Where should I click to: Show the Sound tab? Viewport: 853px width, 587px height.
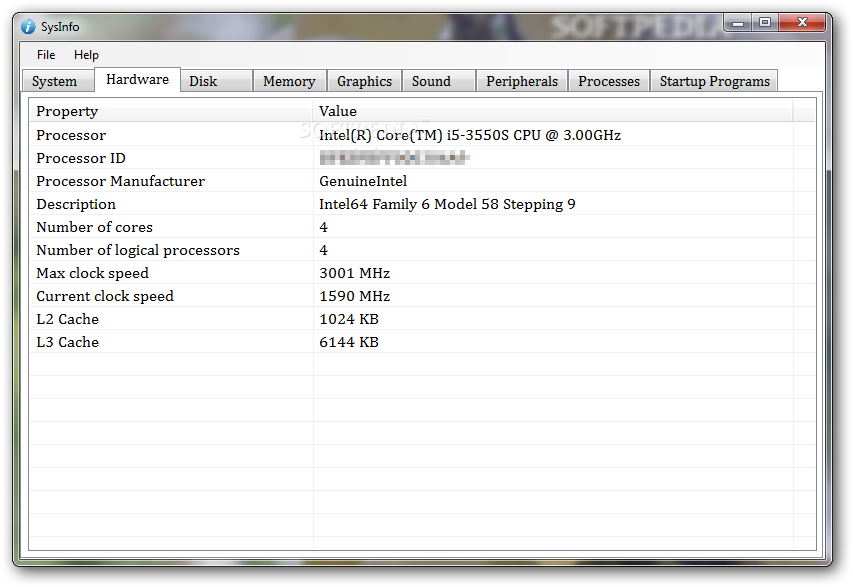point(438,81)
